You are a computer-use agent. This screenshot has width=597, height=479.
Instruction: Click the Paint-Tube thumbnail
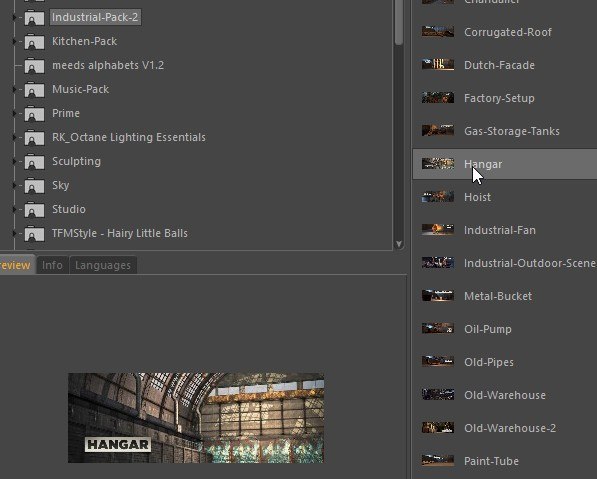[438, 461]
